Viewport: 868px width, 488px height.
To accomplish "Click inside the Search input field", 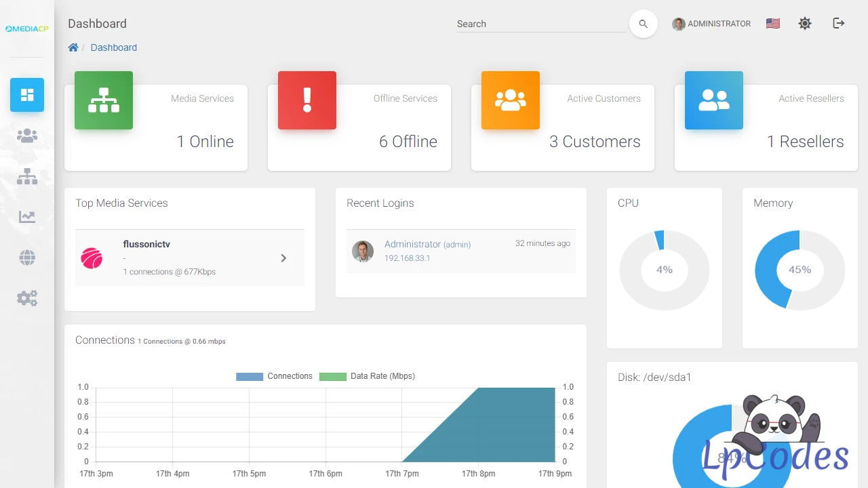I will coord(540,24).
